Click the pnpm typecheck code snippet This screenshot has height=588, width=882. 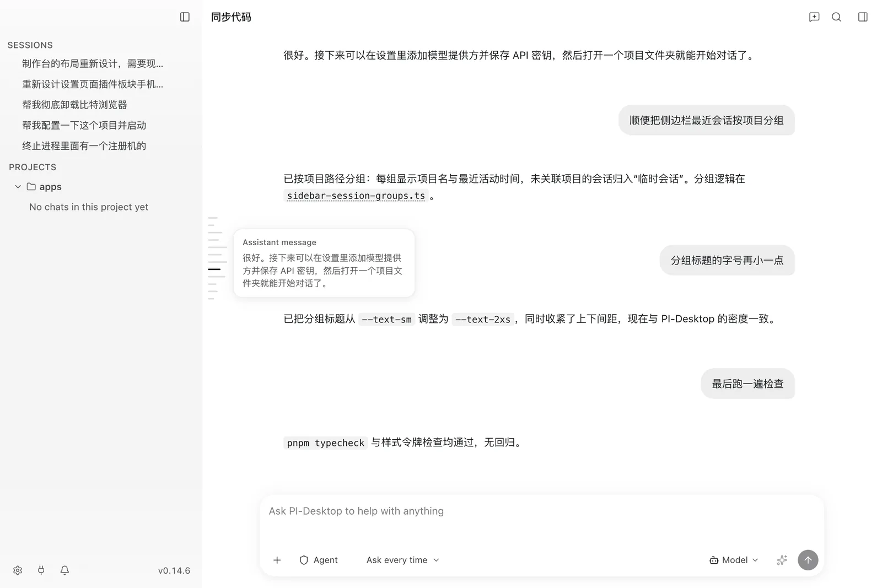(326, 443)
